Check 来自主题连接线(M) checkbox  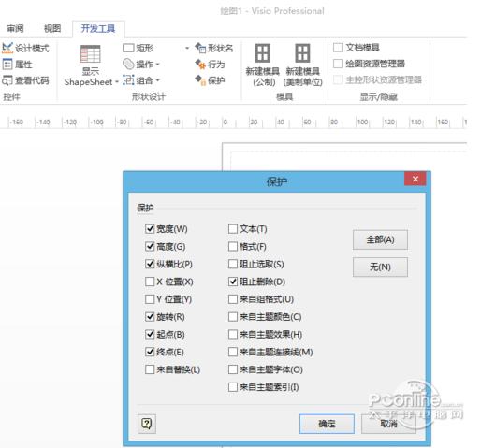click(233, 352)
